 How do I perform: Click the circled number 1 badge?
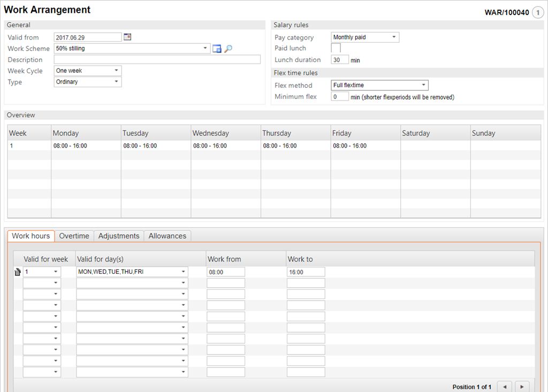(538, 12)
